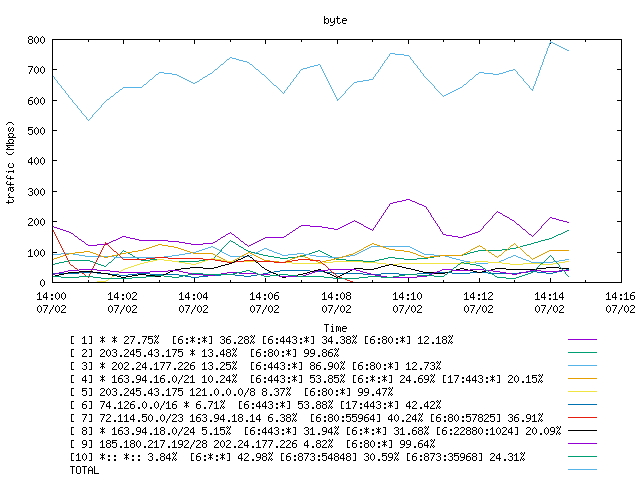This screenshot has height=480, width=640.
Task: Click the 400 y-axis tick label
Action: [x=36, y=161]
